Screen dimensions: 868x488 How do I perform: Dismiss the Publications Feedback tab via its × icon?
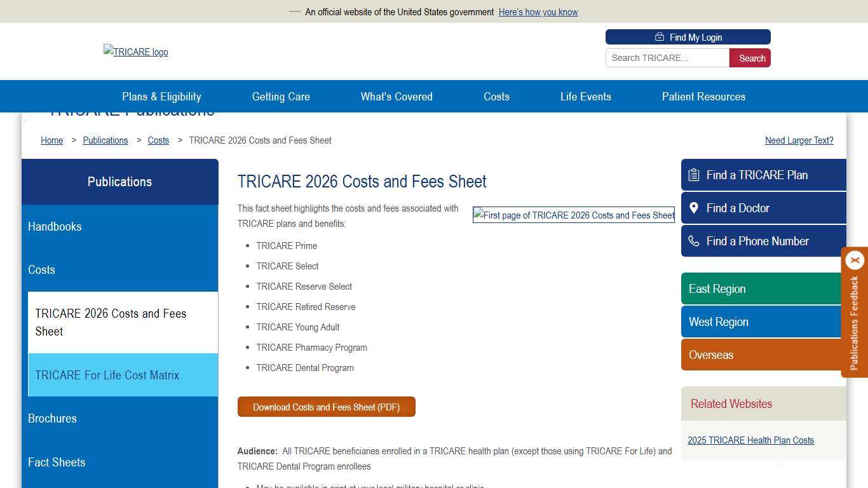click(855, 260)
